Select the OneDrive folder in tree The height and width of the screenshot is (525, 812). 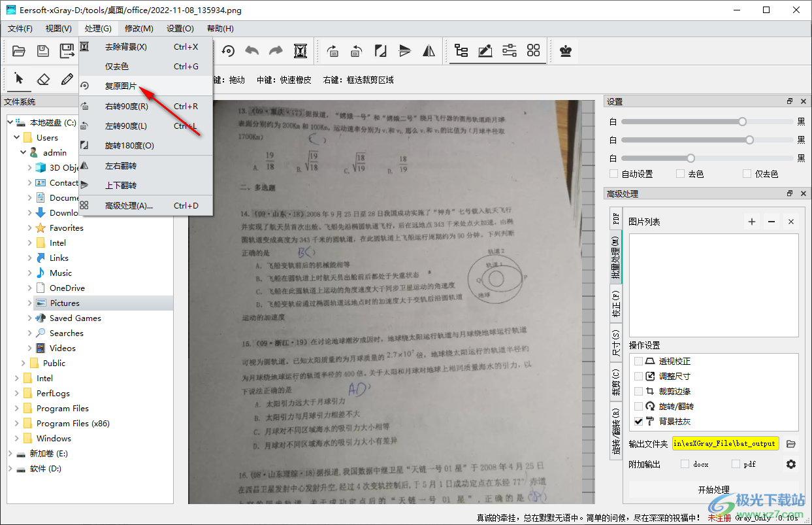click(67, 288)
